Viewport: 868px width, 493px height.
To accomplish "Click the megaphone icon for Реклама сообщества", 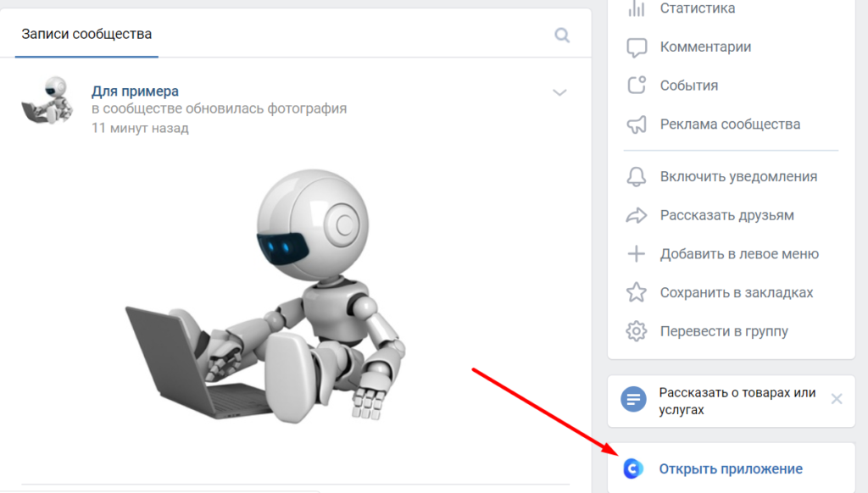I will coord(637,125).
